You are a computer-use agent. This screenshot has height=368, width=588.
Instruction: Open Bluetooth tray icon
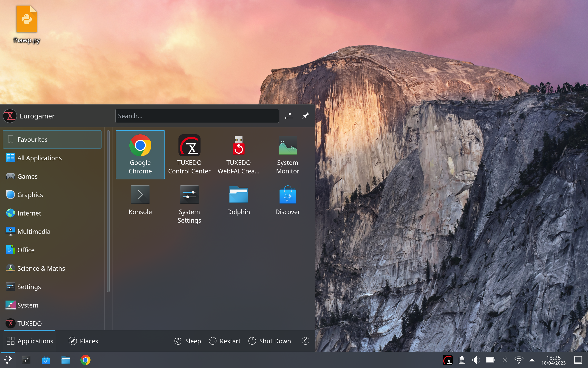(x=505, y=360)
